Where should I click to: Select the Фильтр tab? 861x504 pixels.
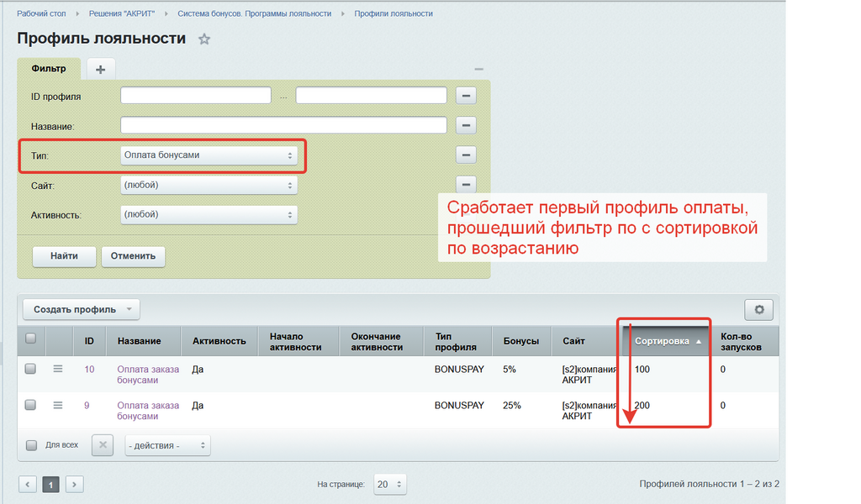click(49, 69)
